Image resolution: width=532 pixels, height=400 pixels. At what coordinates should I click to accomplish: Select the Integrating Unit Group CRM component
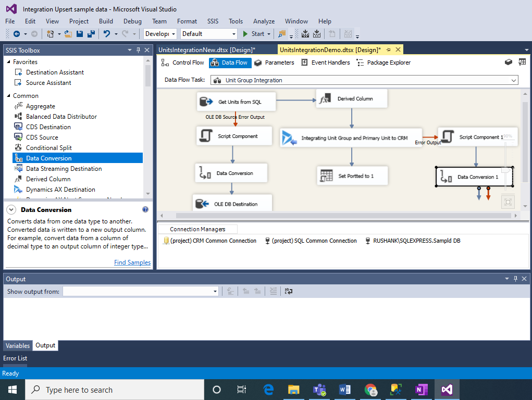(351, 137)
